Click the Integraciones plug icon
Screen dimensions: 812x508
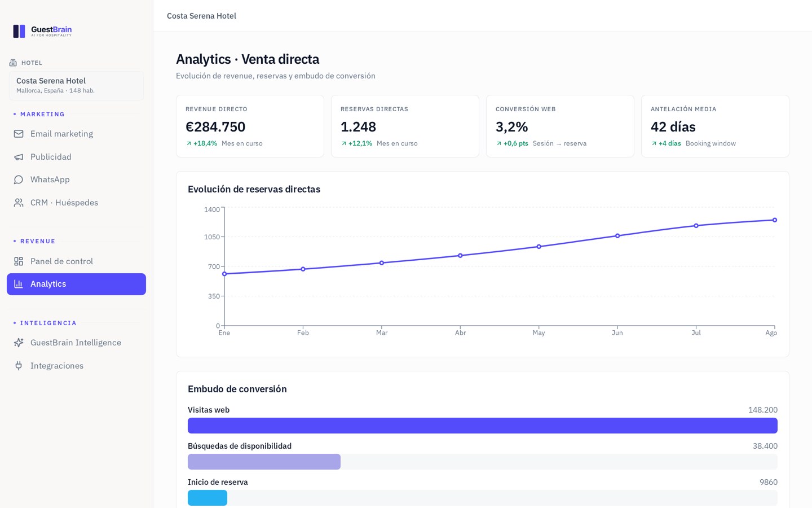point(19,366)
